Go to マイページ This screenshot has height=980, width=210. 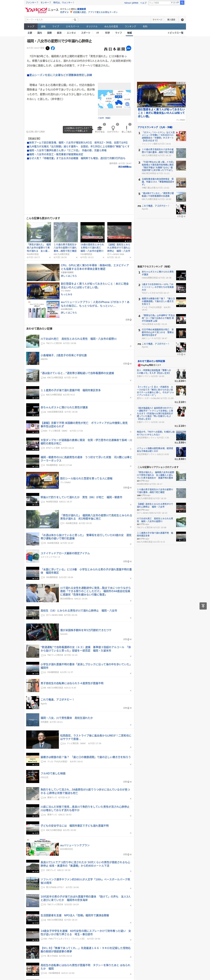point(157,20)
